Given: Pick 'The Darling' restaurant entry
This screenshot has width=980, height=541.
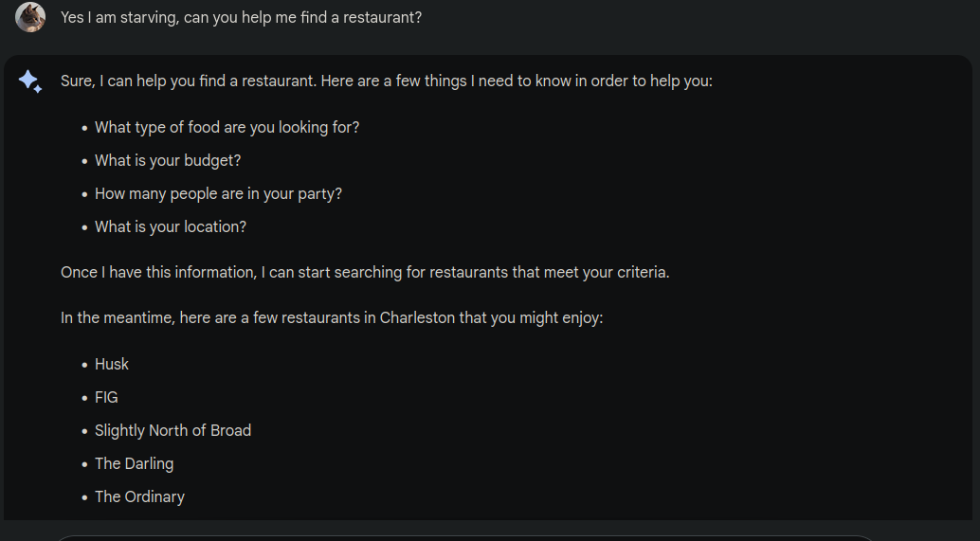Looking at the screenshot, I should coord(134,463).
